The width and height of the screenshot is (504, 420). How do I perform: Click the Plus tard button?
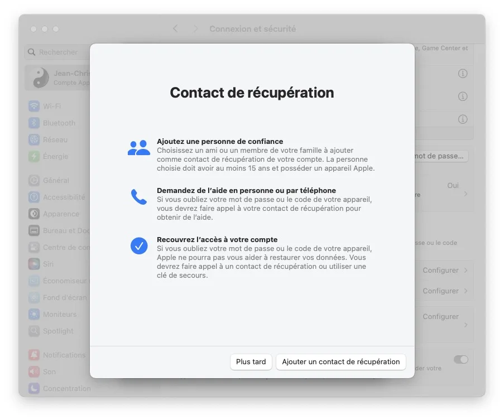[x=251, y=361]
